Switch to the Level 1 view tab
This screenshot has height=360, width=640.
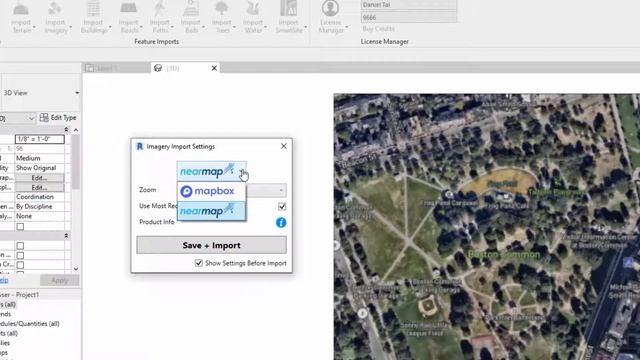click(116, 68)
